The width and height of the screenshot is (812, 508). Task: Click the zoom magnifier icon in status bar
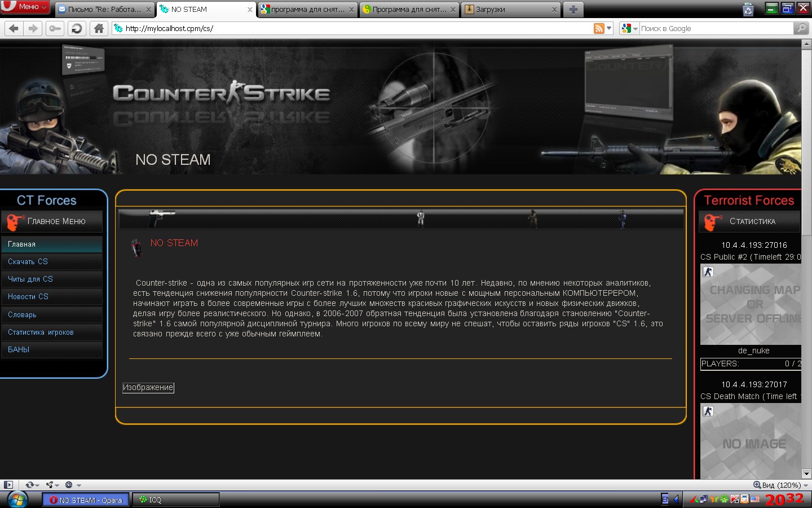757,485
